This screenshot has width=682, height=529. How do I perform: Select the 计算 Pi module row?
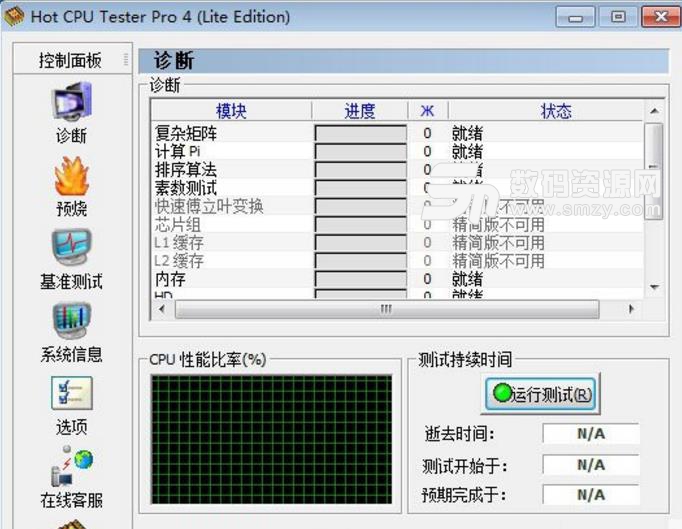pos(397,151)
